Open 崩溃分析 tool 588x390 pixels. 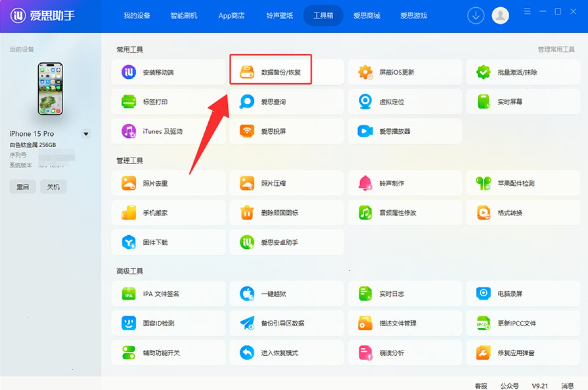405,353
